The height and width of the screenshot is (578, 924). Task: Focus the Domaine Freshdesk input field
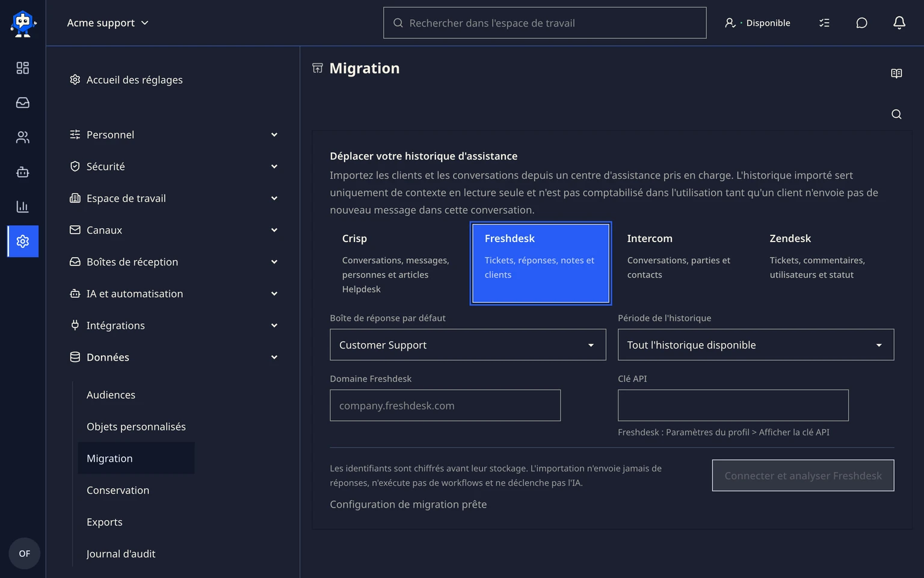(445, 405)
